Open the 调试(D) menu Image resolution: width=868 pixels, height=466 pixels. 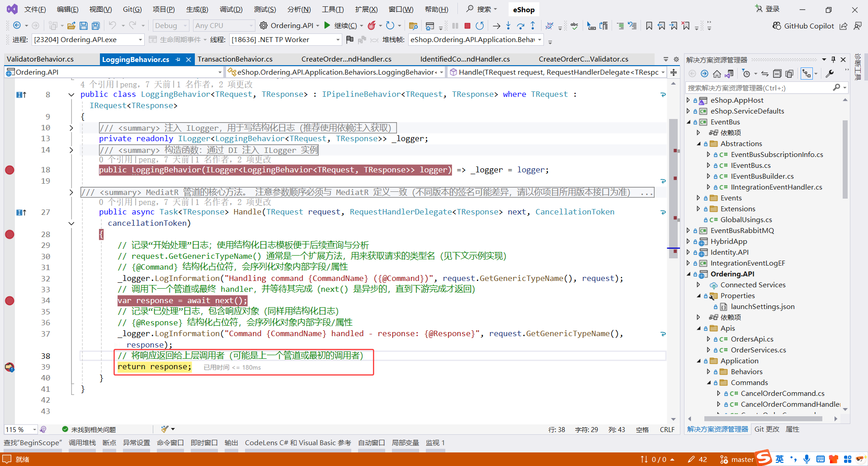click(231, 9)
